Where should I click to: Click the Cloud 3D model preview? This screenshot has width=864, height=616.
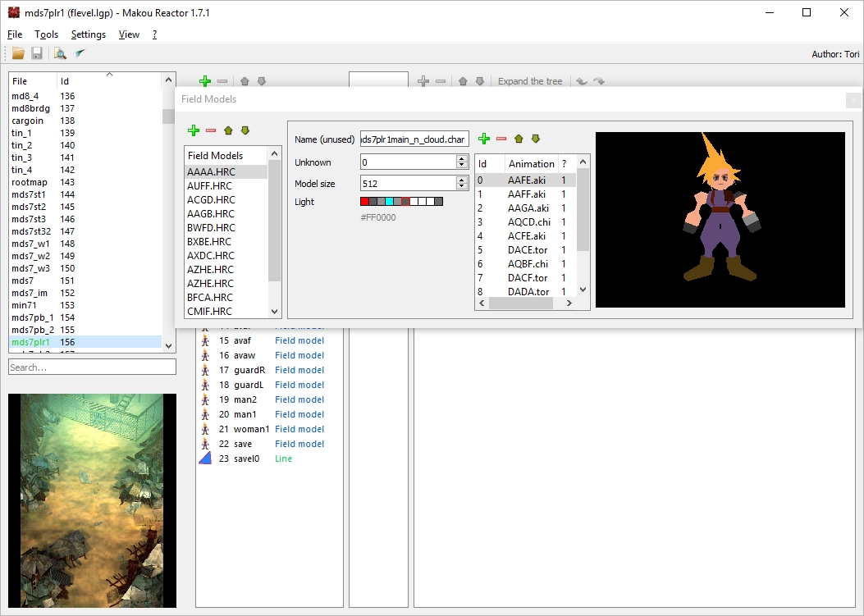(x=720, y=220)
